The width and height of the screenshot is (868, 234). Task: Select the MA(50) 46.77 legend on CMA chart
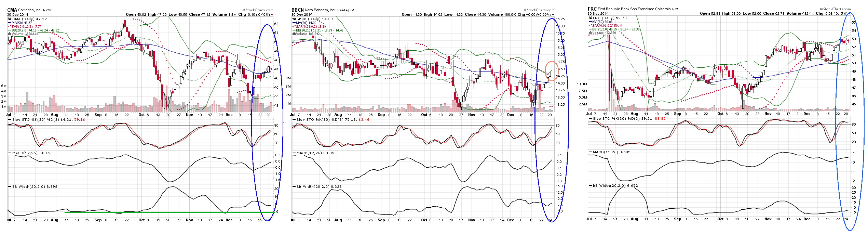pyautogui.click(x=20, y=23)
